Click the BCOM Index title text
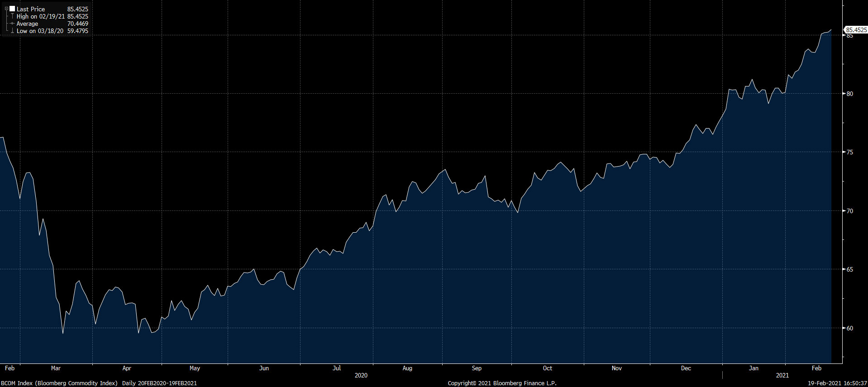Viewport: 868px width, 387px height. tap(59, 383)
